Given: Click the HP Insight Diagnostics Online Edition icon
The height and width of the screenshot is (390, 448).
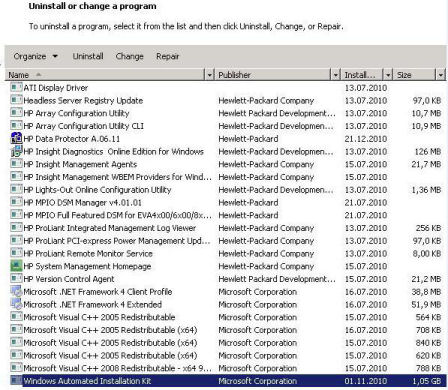Looking at the screenshot, I should click(x=16, y=151).
